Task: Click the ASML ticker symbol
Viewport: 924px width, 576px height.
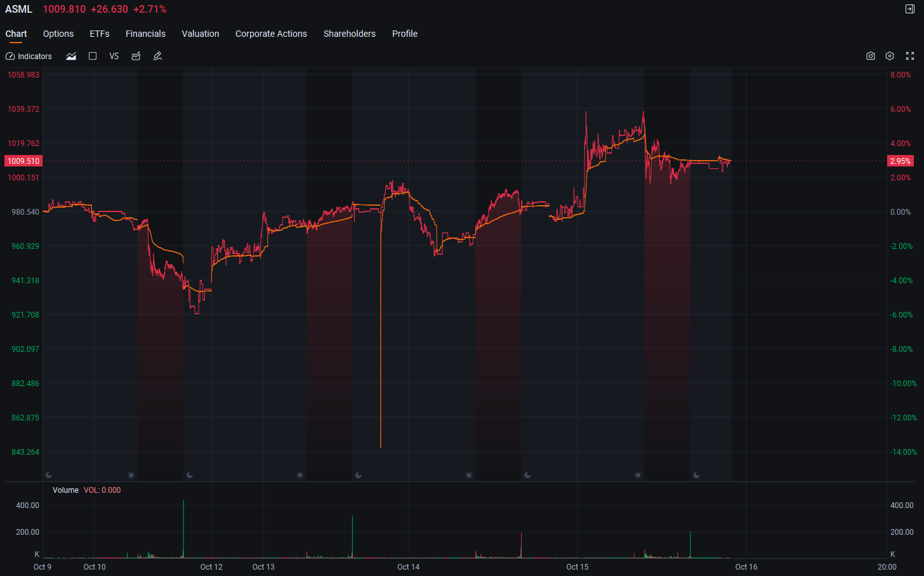Action: [18, 9]
